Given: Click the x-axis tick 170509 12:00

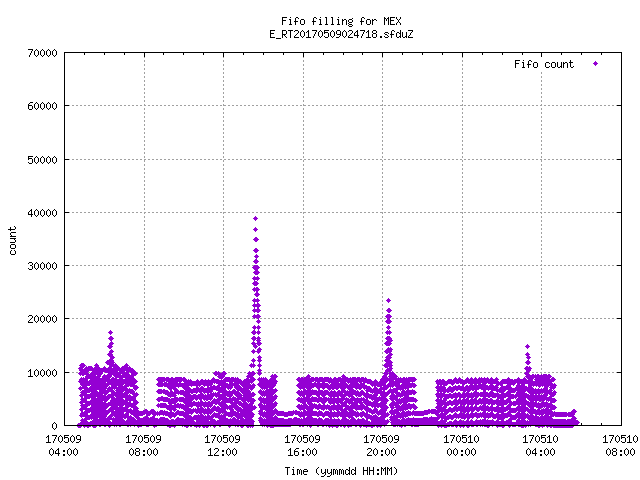Looking at the screenshot, I should tap(222, 446).
